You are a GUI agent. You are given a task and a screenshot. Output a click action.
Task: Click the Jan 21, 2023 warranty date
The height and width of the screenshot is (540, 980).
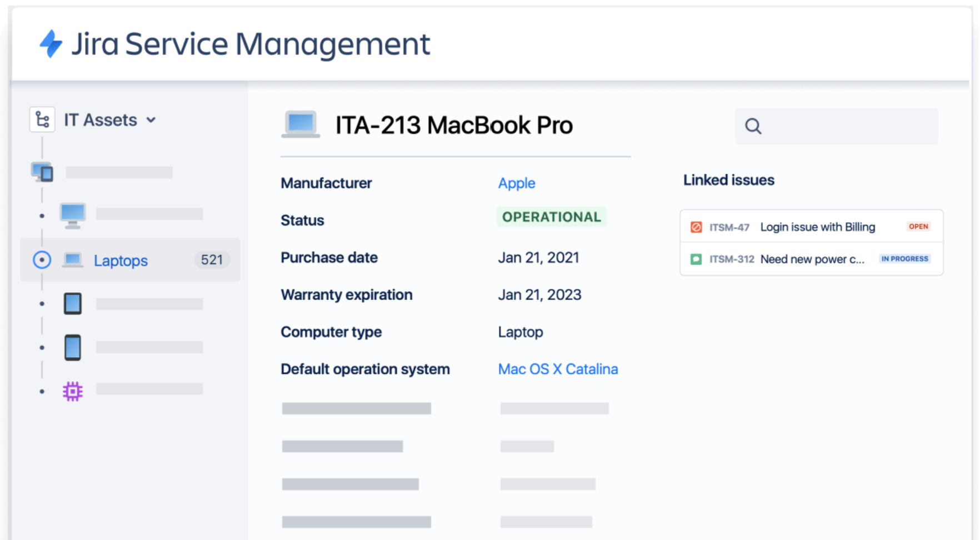pos(539,294)
